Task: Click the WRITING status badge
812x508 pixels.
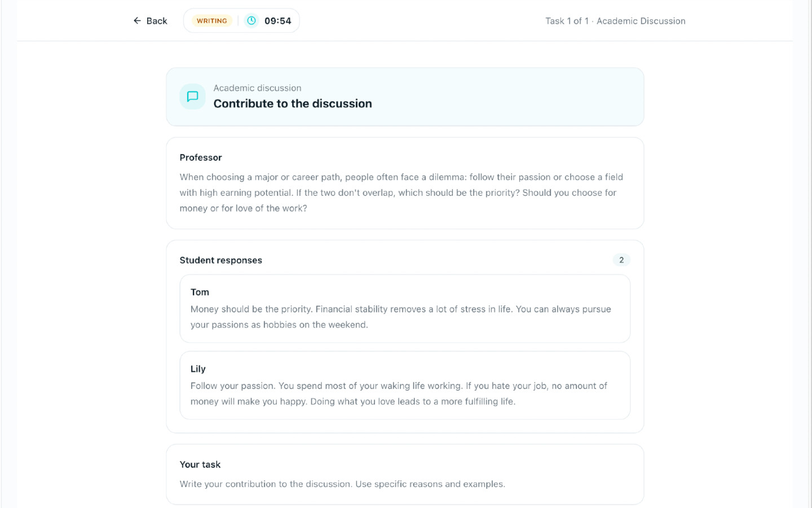Action: [x=212, y=21]
